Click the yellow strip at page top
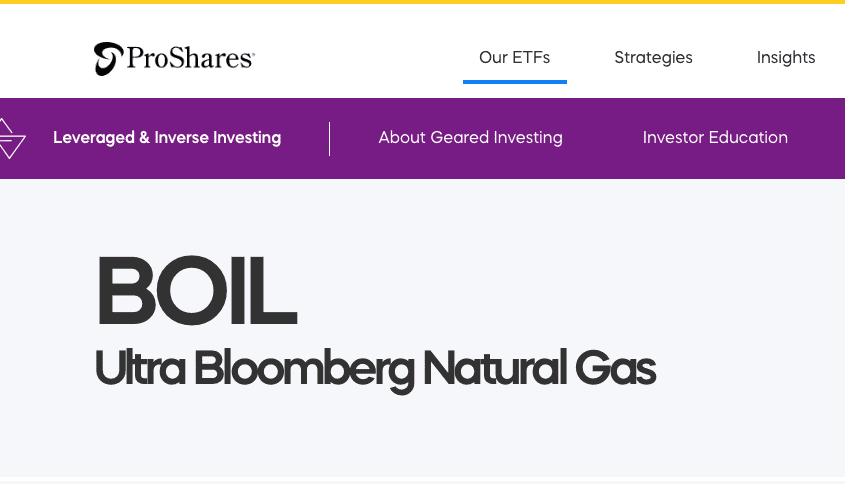Viewport: 845px width, 484px height. (422, 2)
